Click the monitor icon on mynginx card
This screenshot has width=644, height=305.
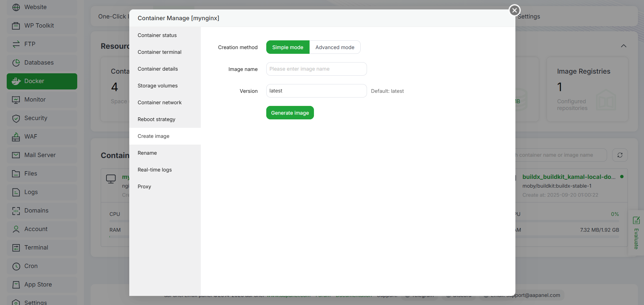(111, 179)
